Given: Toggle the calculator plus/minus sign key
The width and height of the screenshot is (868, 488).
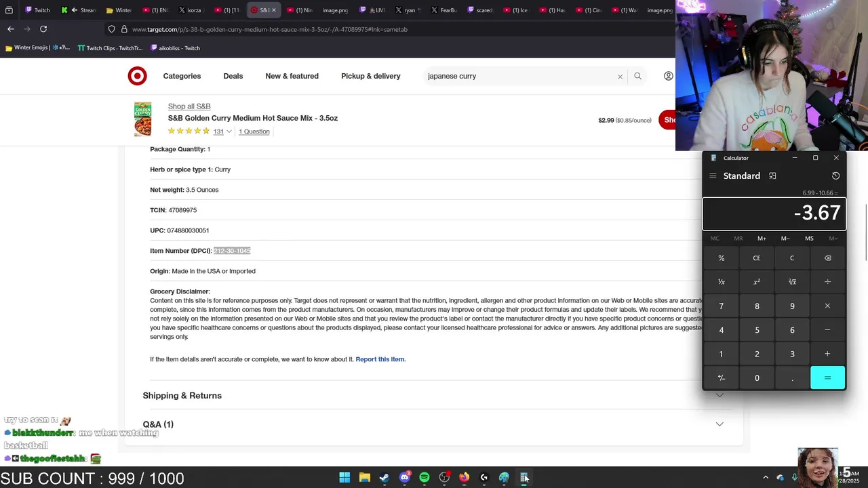Looking at the screenshot, I should click(721, 378).
